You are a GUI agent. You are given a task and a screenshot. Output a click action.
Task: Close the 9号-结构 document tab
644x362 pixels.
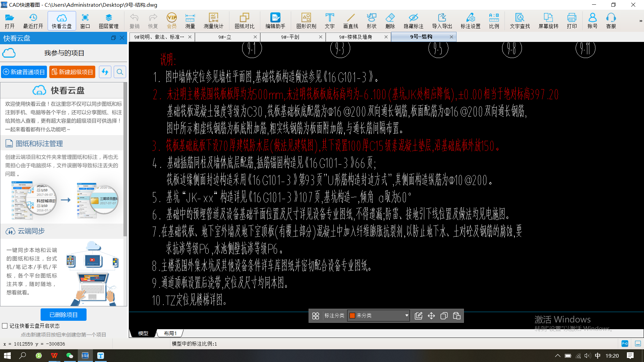click(x=451, y=37)
